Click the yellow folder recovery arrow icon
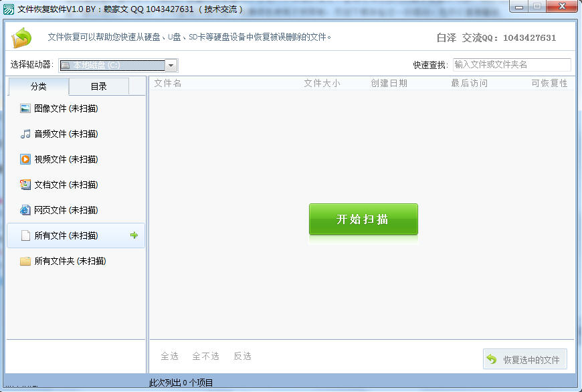This screenshot has width=582, height=392. click(21, 37)
